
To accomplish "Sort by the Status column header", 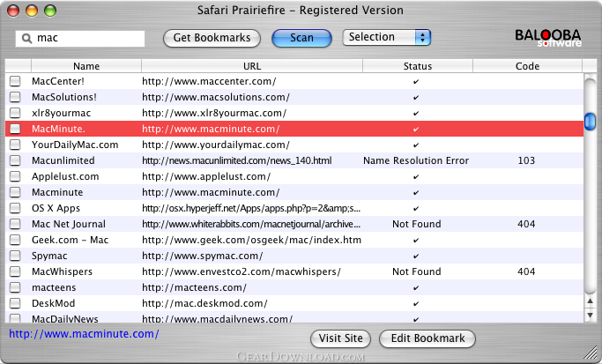I will [418, 66].
